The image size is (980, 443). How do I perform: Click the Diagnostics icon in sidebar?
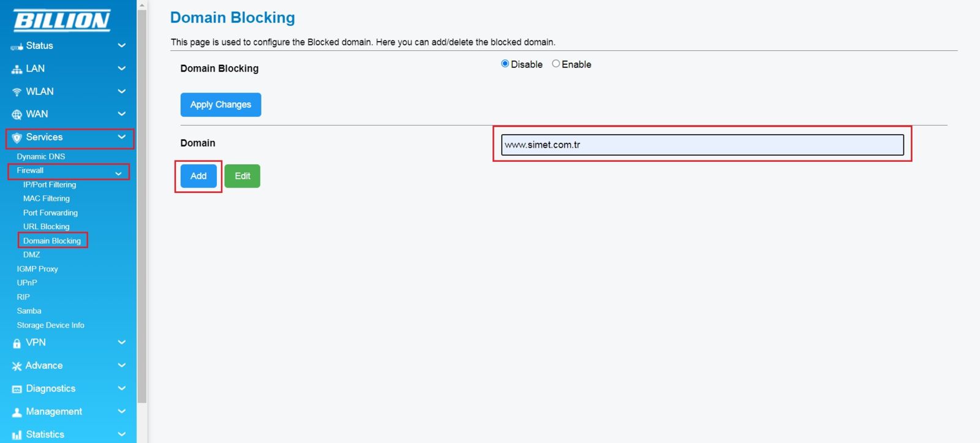pyautogui.click(x=17, y=389)
